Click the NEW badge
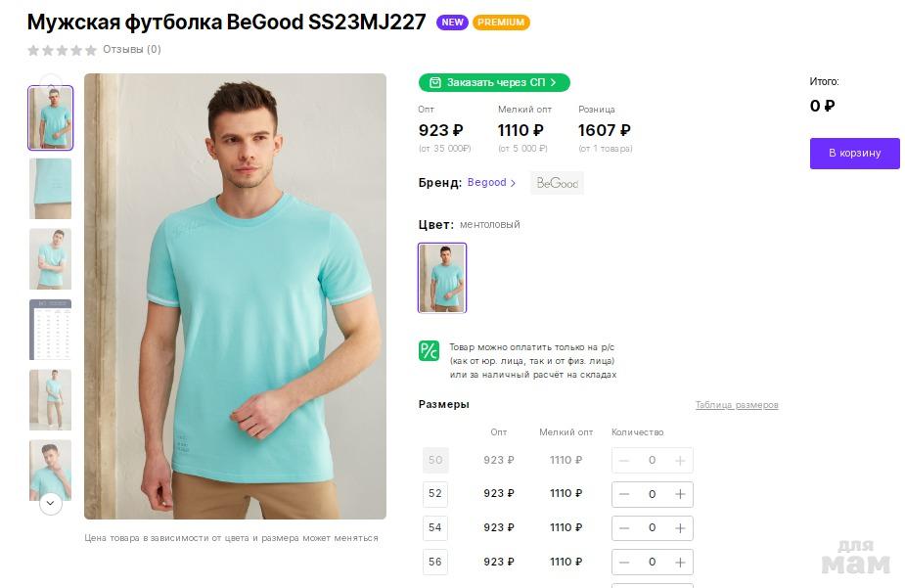905x588 pixels. [452, 23]
